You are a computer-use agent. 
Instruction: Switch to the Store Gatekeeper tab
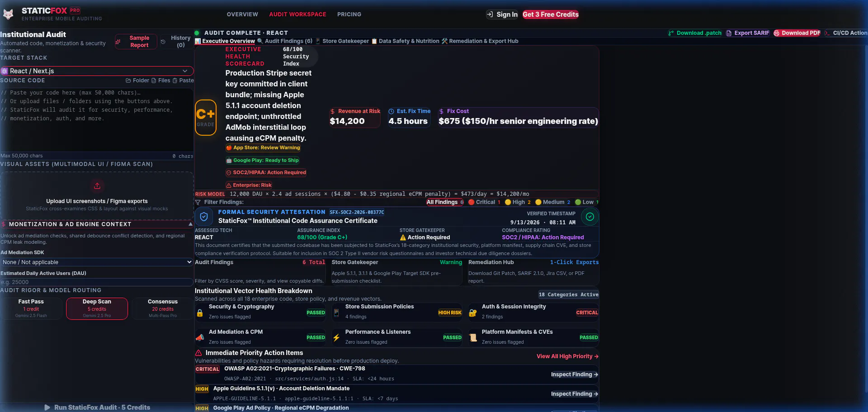click(342, 41)
